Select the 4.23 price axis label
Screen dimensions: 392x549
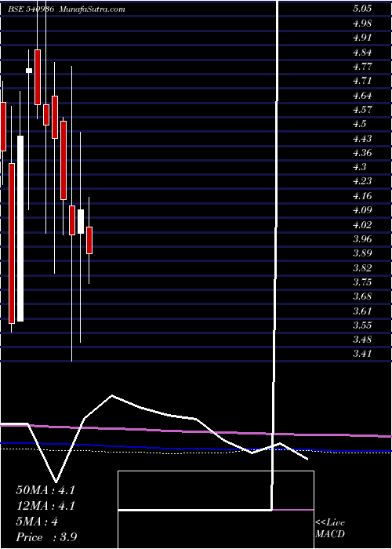click(x=362, y=181)
